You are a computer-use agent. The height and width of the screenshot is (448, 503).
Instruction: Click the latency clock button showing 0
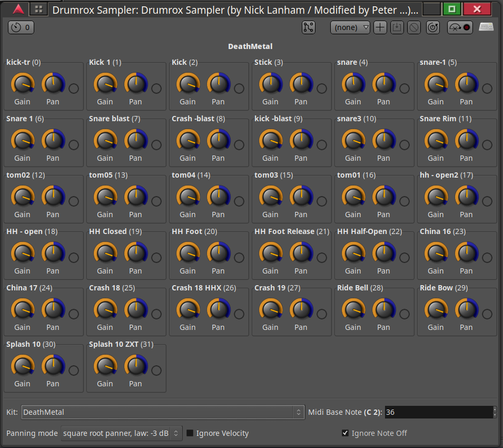[x=21, y=27]
